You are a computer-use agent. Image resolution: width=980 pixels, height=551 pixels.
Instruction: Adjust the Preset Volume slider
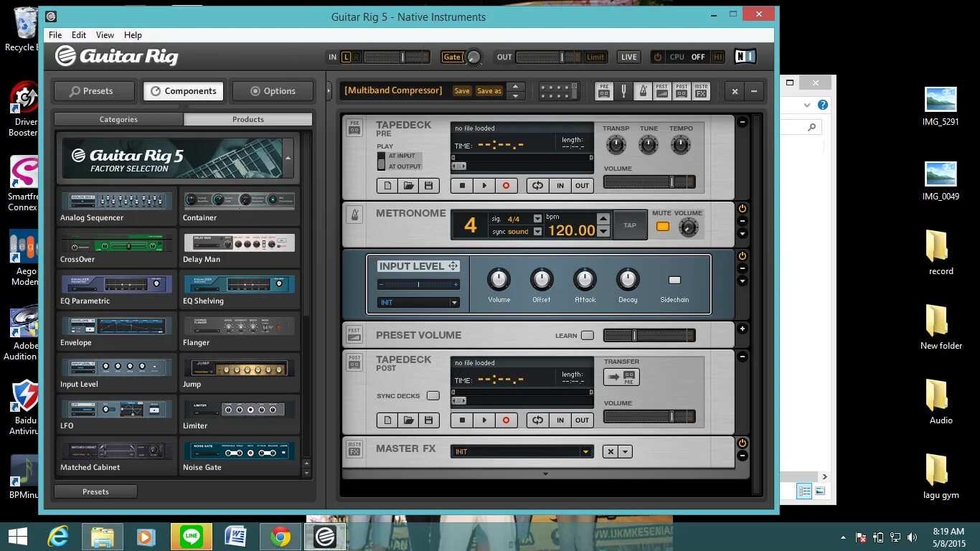tap(649, 335)
